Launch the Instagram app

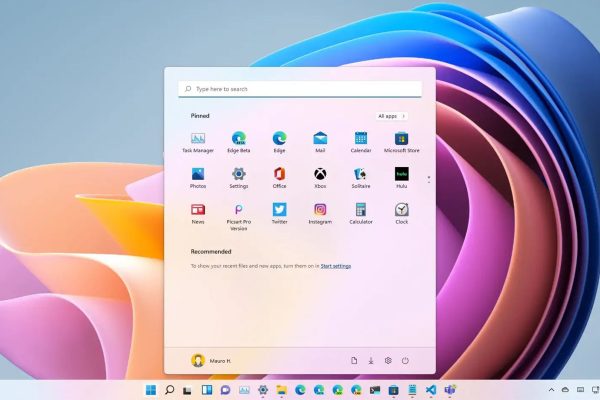(x=320, y=214)
